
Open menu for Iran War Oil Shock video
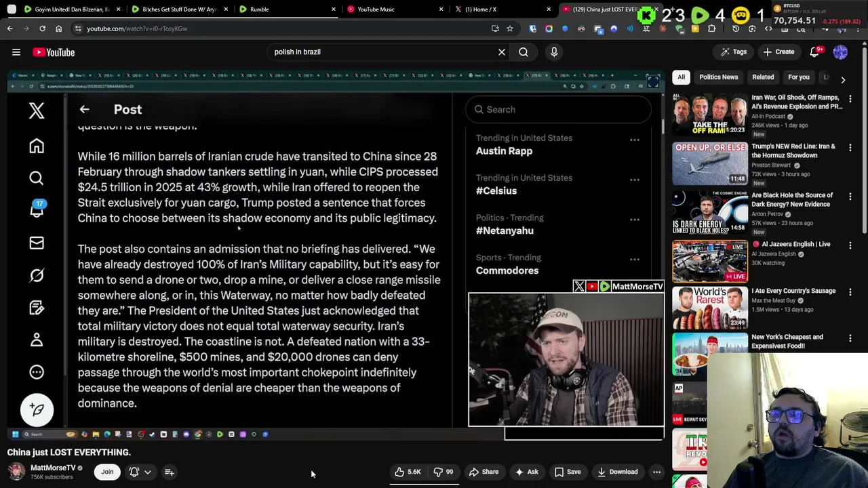pyautogui.click(x=850, y=99)
